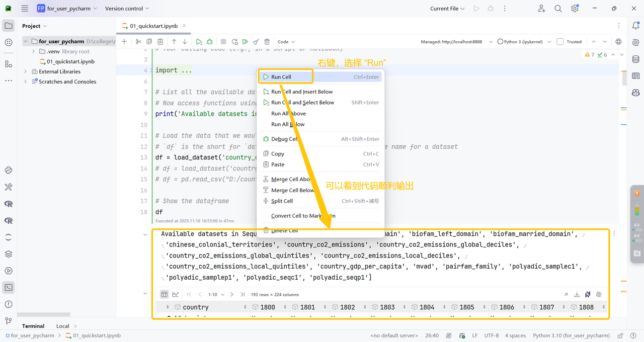This screenshot has height=342, width=644.
Task: Restart the Jupyter kernel
Action: (234, 42)
